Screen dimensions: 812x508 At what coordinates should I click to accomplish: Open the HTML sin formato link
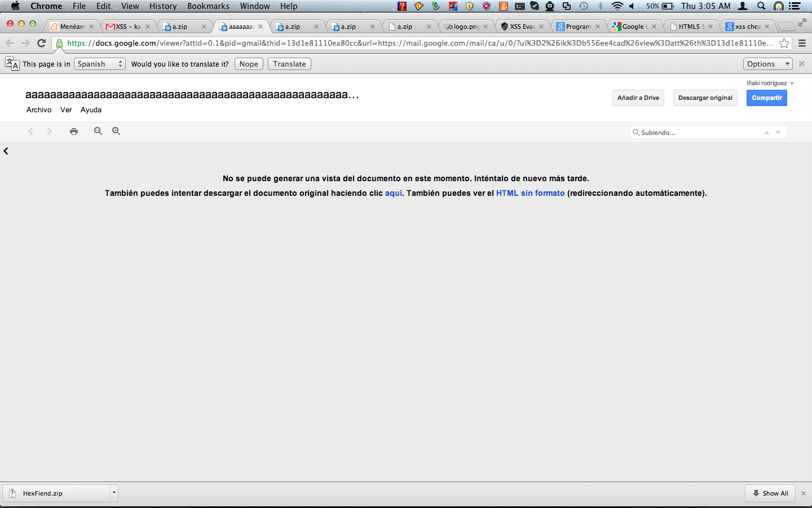(x=530, y=193)
